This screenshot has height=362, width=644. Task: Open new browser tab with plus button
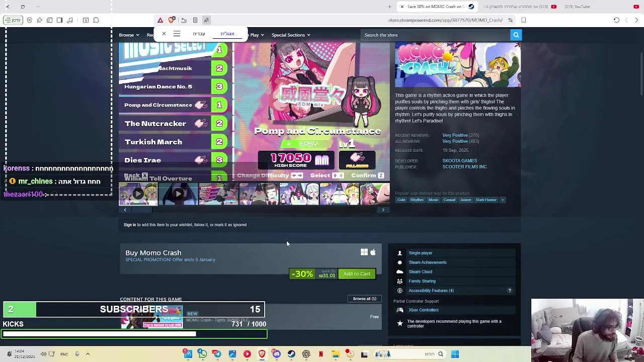pos(389,7)
